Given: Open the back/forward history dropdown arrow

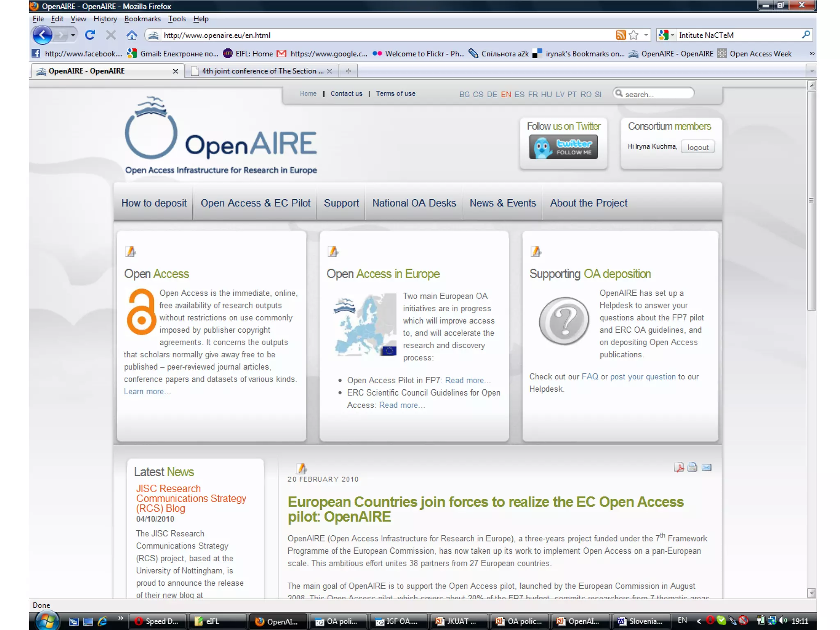Looking at the screenshot, I should click(73, 35).
